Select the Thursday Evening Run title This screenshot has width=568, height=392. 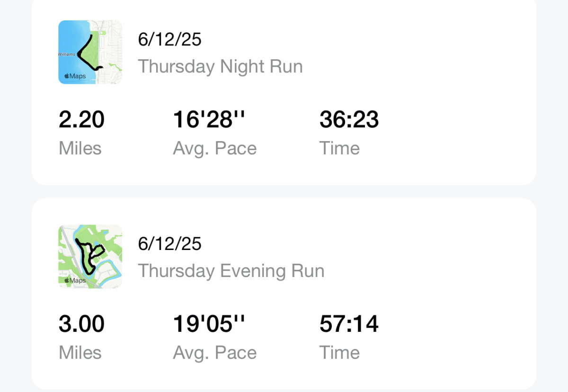pyautogui.click(x=231, y=271)
